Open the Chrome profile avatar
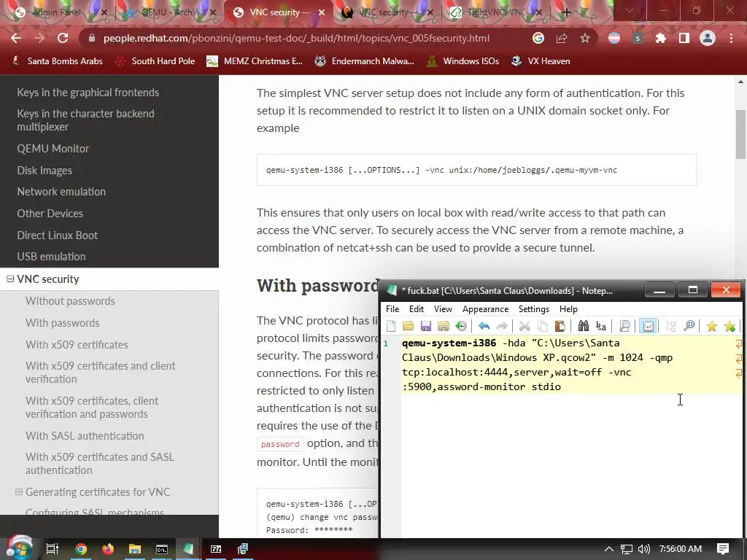The height and width of the screenshot is (560, 747). click(708, 38)
